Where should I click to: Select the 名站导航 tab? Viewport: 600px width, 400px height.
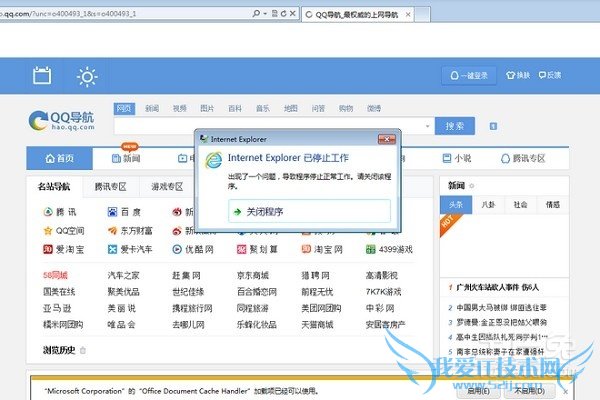pos(54,187)
